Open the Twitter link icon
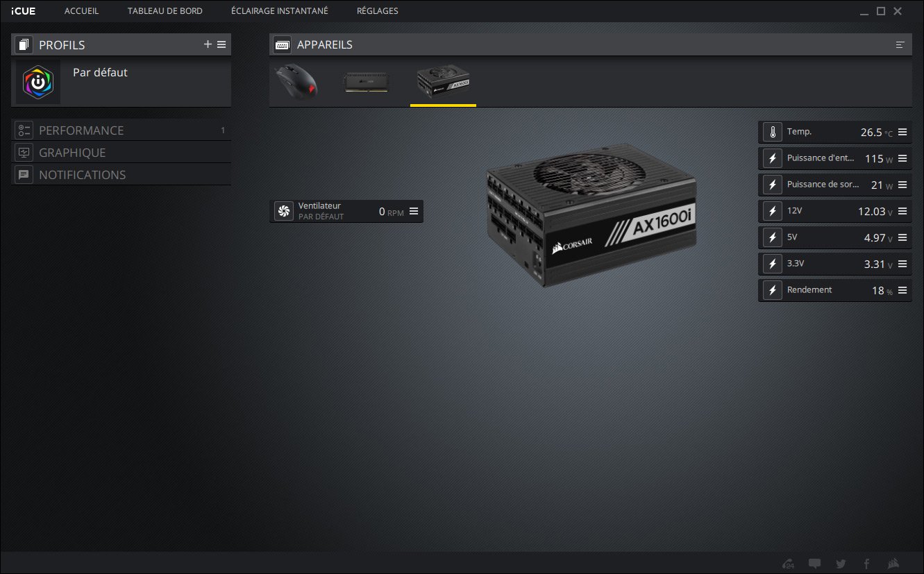This screenshot has width=924, height=574. (841, 564)
